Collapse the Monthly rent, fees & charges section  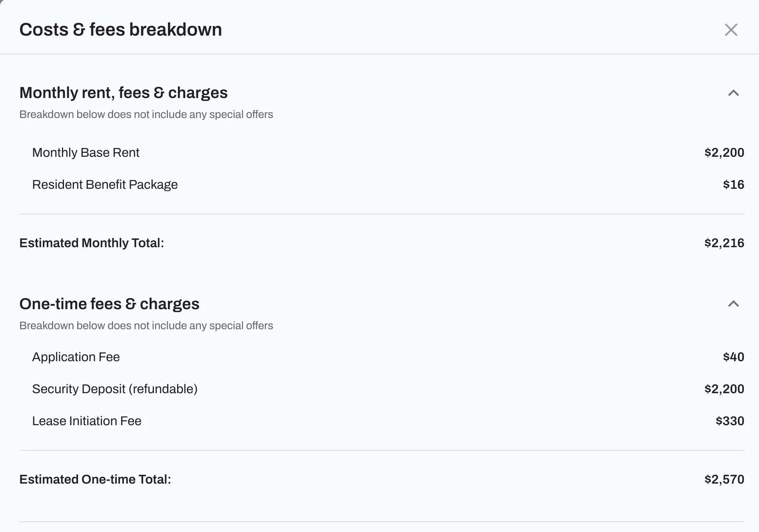(733, 93)
